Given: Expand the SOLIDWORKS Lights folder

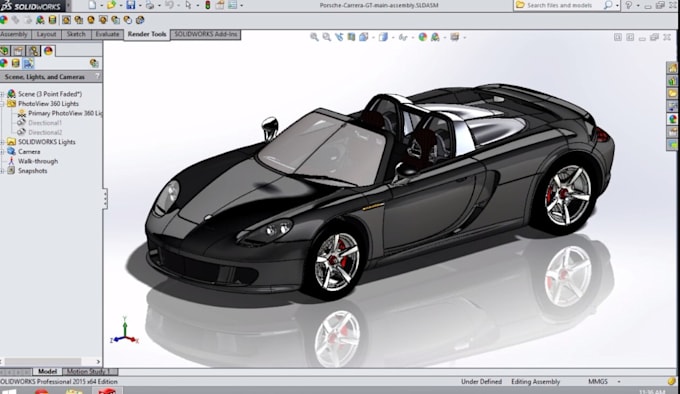Looking at the screenshot, I should 2,142.
